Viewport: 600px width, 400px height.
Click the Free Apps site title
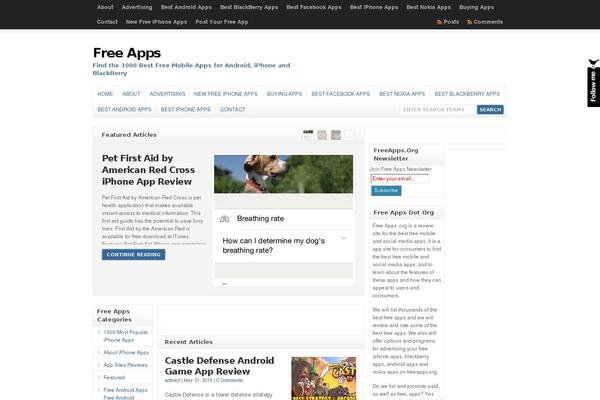pyautogui.click(x=127, y=53)
